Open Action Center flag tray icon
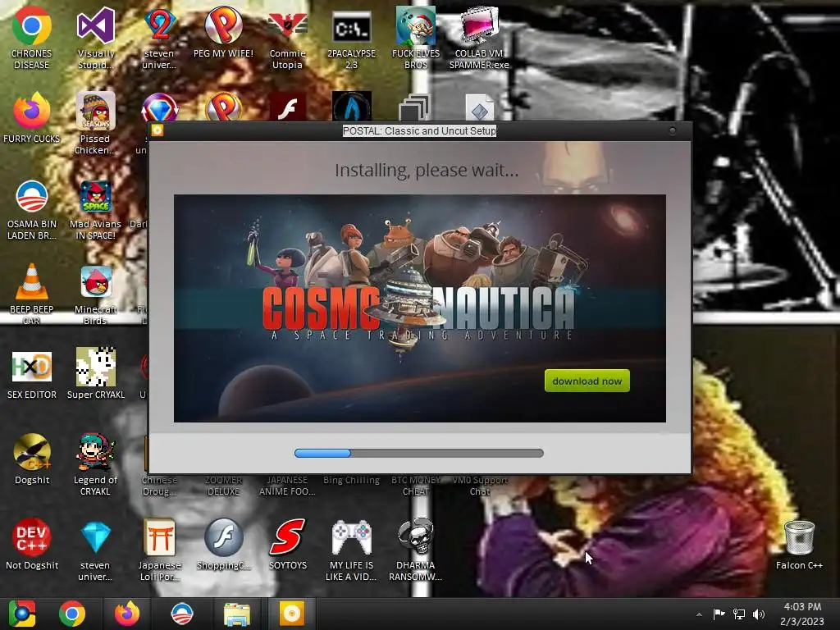840x630 pixels. click(x=719, y=614)
